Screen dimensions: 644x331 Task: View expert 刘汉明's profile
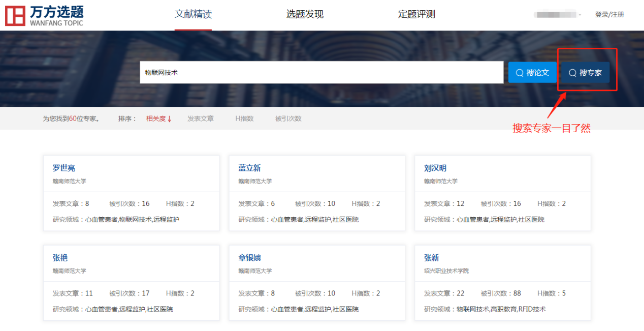[x=435, y=168]
